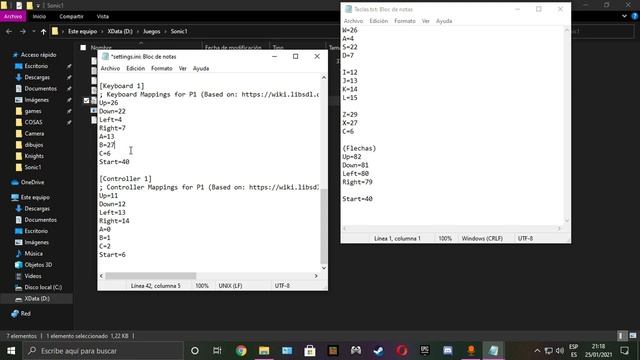Open Edición menu in Teclas.txt Notepad
This screenshot has height=360, width=640.
378,21
